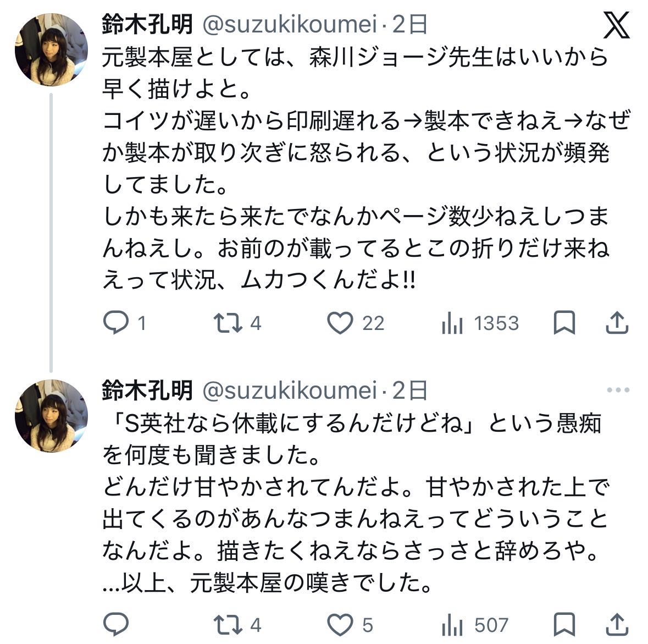Reply to the first tweet
648x644 pixels.
[x=116, y=323]
